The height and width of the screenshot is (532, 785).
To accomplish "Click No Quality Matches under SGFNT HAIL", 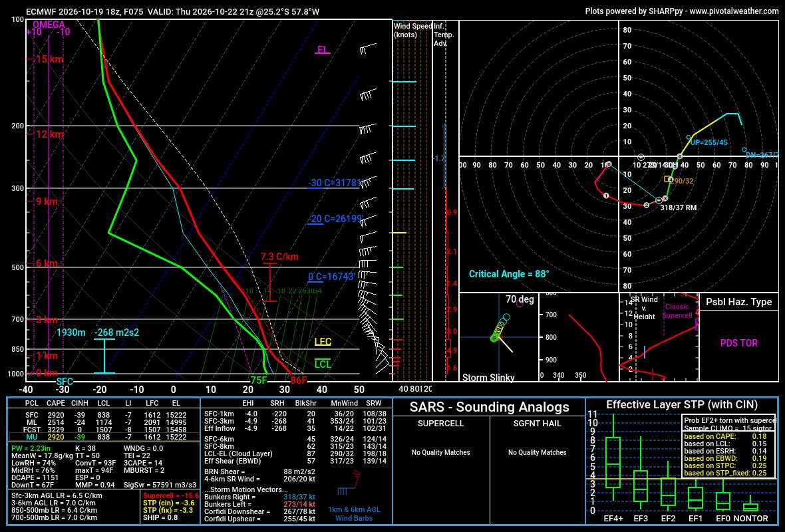I will 537,452.
